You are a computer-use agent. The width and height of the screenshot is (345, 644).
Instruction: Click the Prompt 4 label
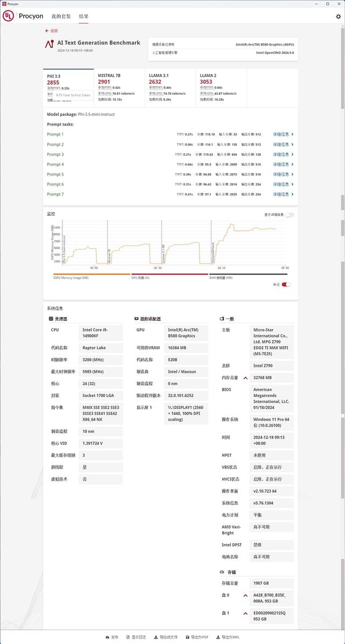point(56,165)
